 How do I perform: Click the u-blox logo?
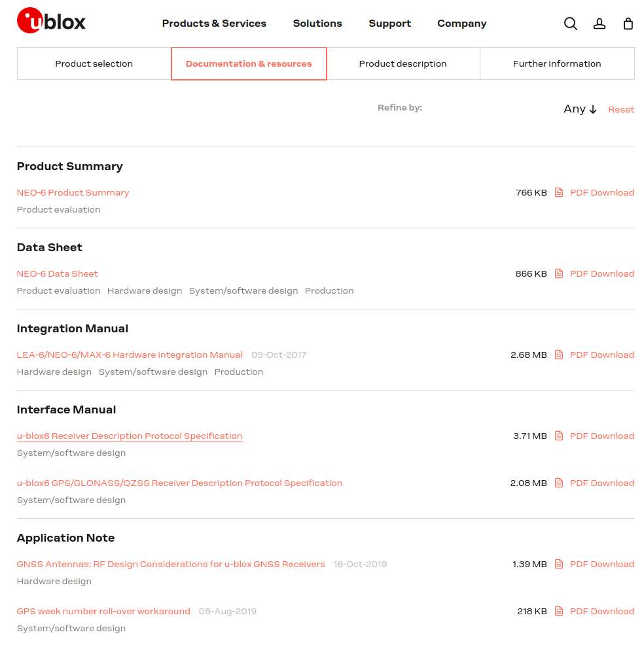pos(51,20)
